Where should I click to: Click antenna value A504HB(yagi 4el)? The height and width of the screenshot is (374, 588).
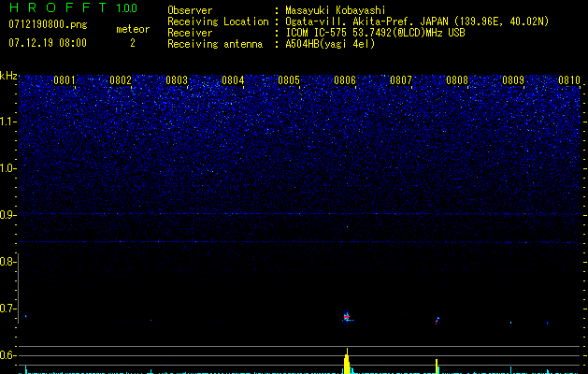(330, 44)
